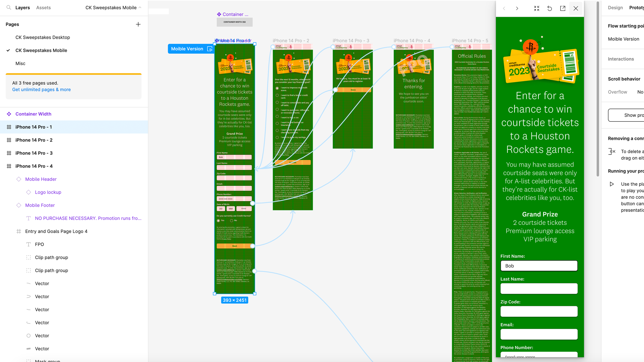Click the Mobile Version flow starting point label
The image size is (644, 362).
(187, 49)
